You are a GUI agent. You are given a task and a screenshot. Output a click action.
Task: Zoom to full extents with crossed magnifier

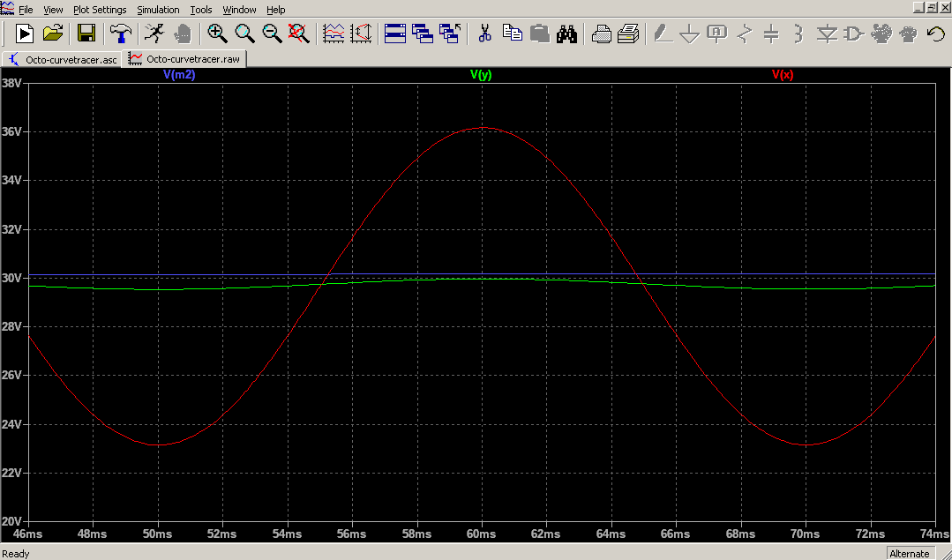[x=299, y=34]
